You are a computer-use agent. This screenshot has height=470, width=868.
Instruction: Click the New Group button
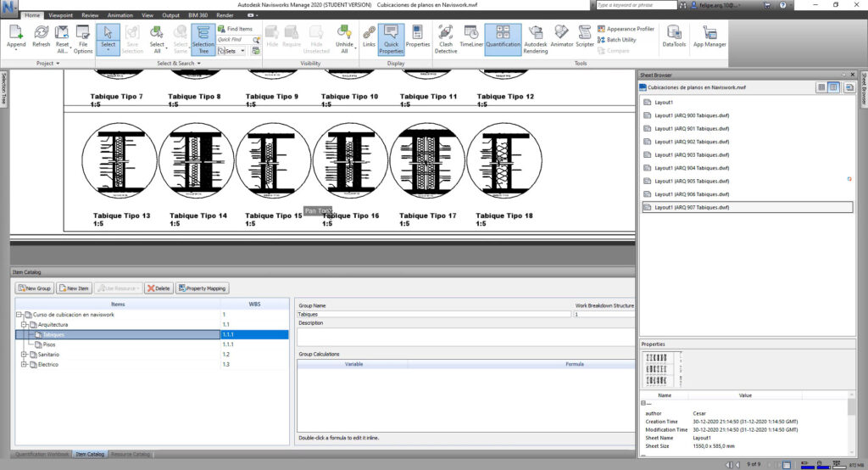pos(35,288)
